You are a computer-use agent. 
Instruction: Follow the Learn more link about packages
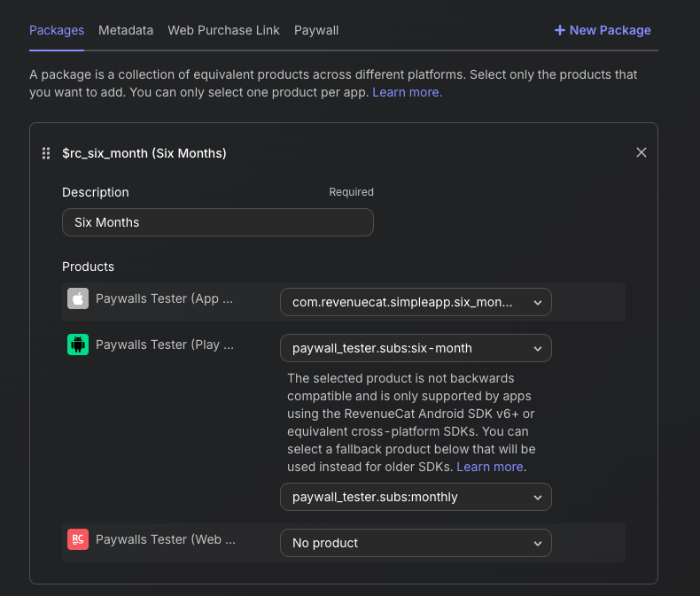pos(407,92)
